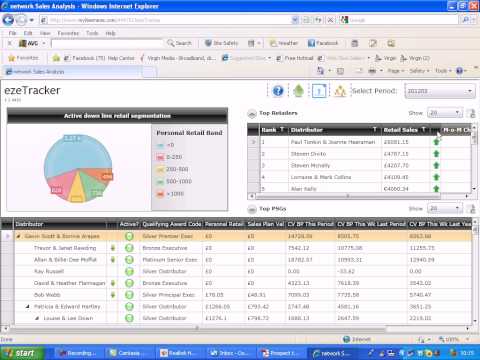Image resolution: width=480 pixels, height=360 pixels.
Task: Toggle Active indicator for Bob Webb
Action: pyautogui.click(x=129, y=295)
